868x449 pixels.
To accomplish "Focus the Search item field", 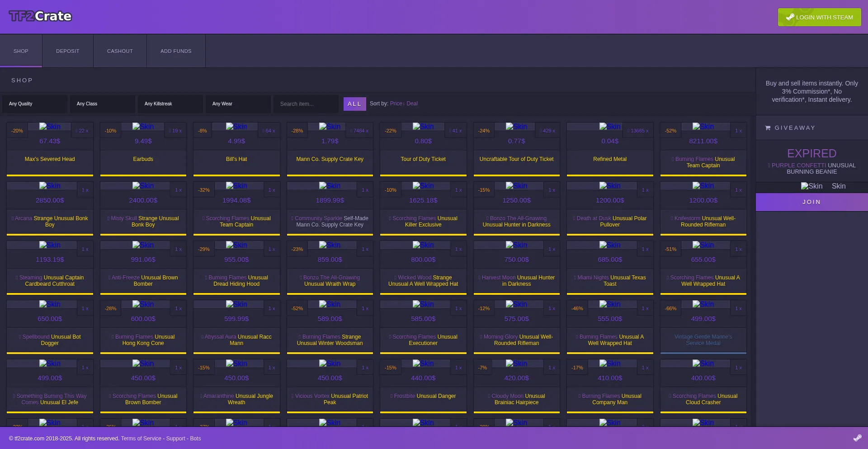I will 306,104.
